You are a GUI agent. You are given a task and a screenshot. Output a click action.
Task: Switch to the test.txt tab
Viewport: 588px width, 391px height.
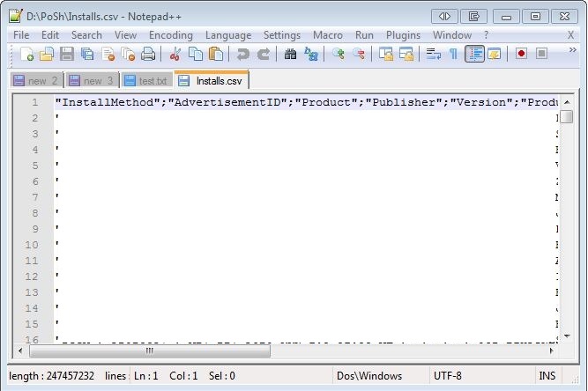146,80
